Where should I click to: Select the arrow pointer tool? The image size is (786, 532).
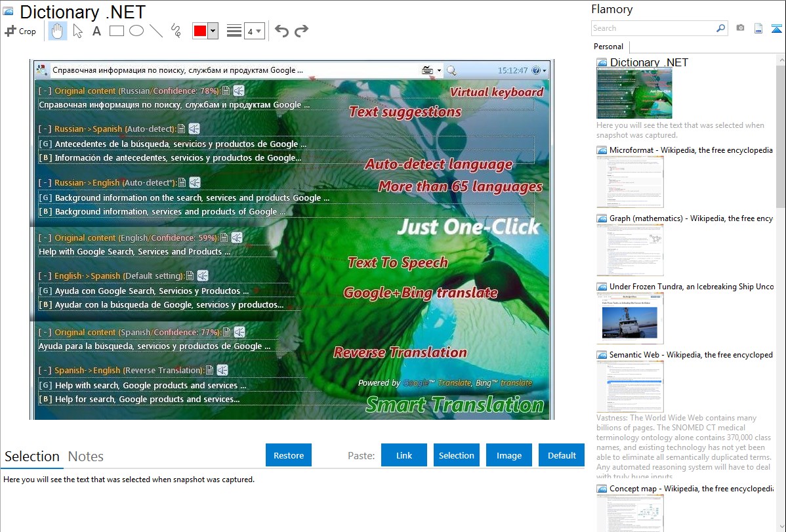(x=77, y=31)
